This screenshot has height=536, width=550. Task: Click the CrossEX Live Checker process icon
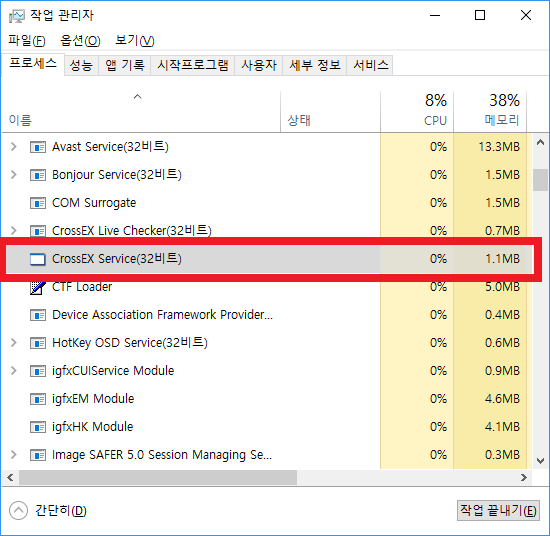coord(38,231)
